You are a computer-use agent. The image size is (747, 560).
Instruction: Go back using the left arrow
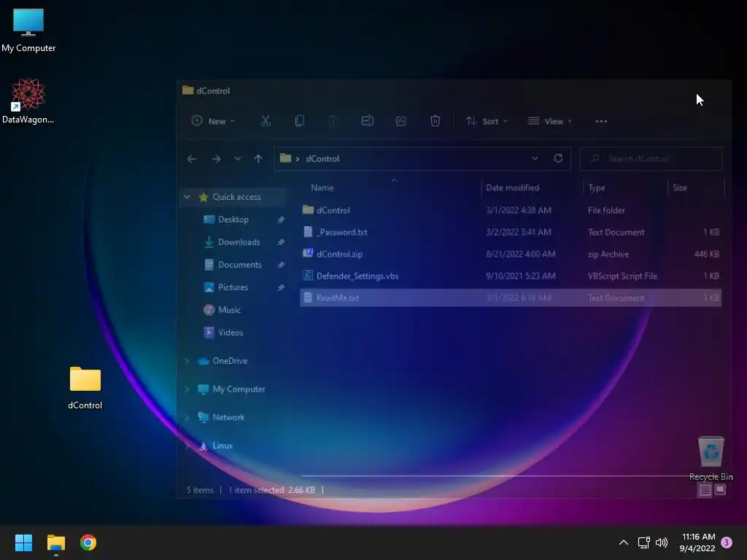click(x=192, y=158)
